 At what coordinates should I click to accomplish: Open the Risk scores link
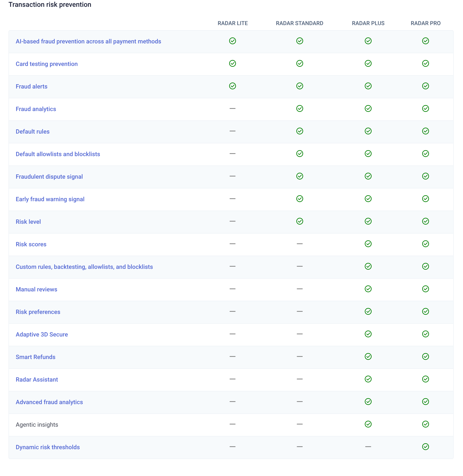coord(31,244)
